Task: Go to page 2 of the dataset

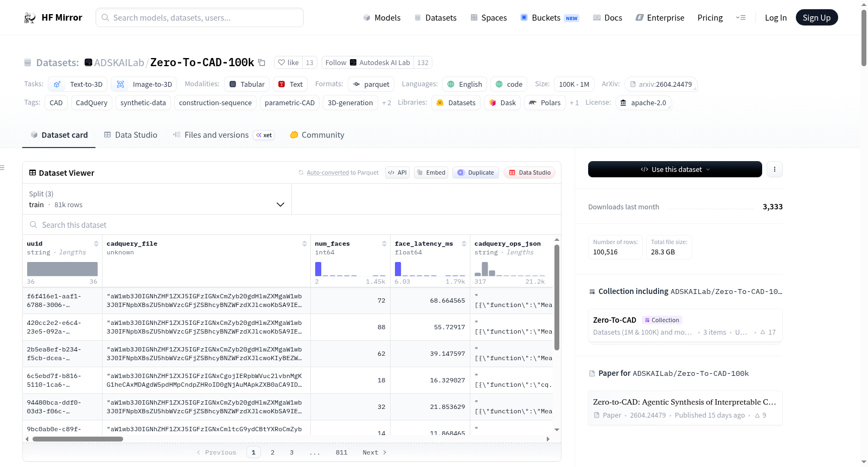Action: pyautogui.click(x=272, y=452)
